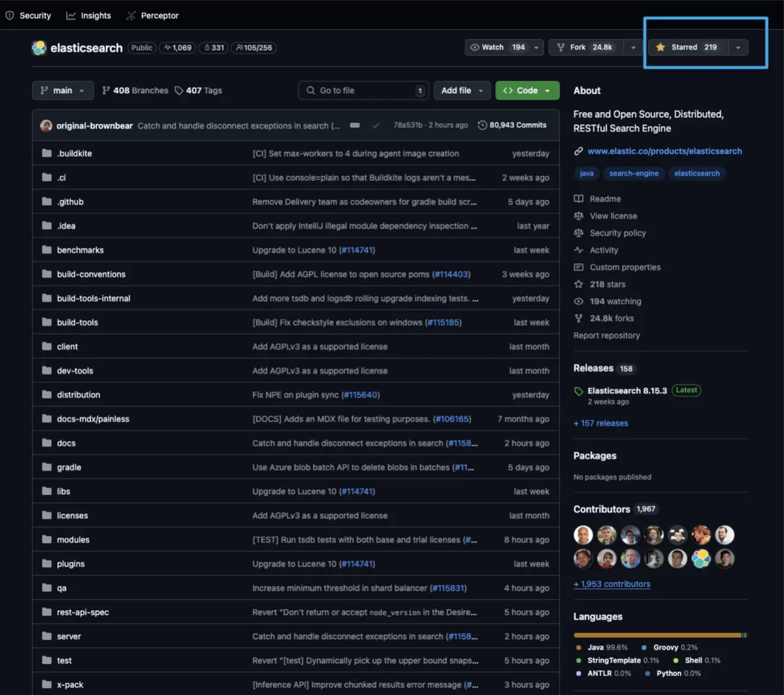Click the link icon beside the website URL
Viewport: 784px width, 695px height.
(x=578, y=151)
